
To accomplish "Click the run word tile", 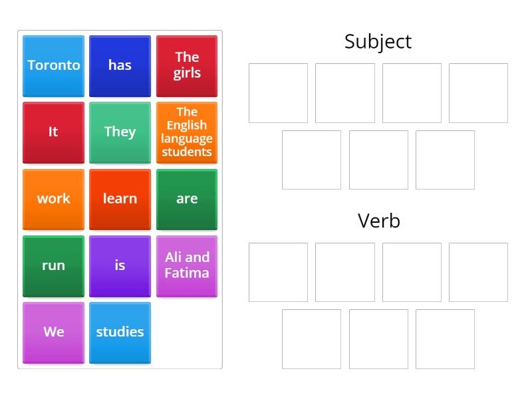I will point(53,265).
